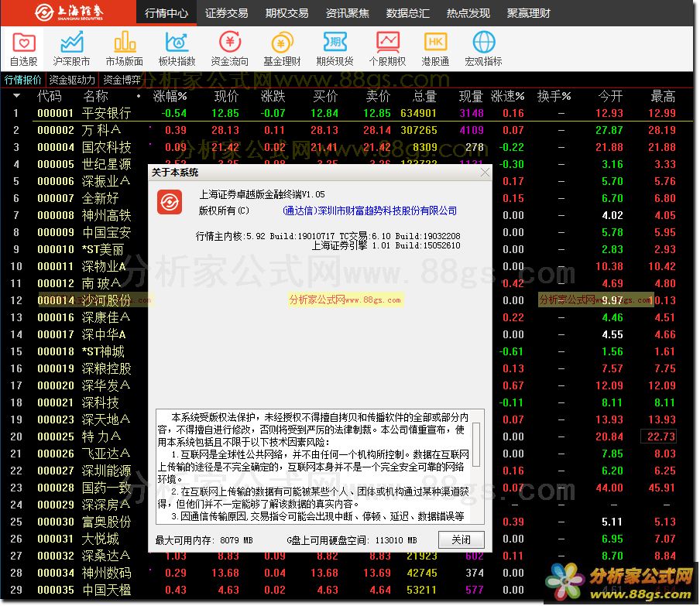Select stock row 深中华A
Screen dimensions: 700x606
[104, 334]
